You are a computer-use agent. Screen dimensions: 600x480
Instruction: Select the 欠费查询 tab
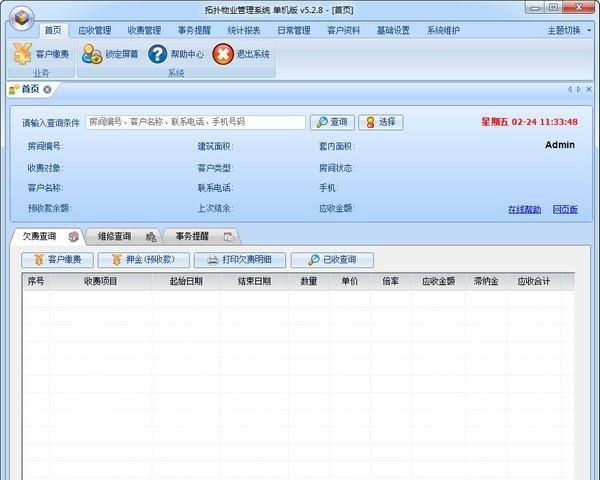point(49,237)
